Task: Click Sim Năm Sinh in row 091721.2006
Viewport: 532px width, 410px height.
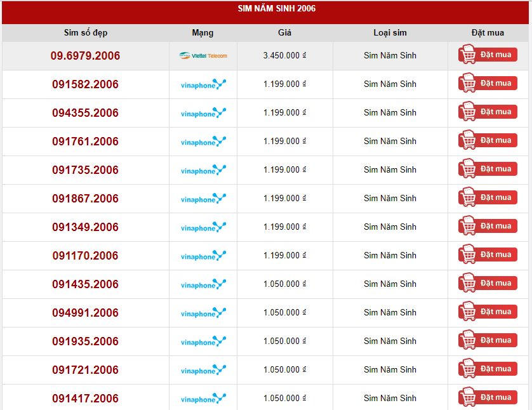Action: click(390, 369)
